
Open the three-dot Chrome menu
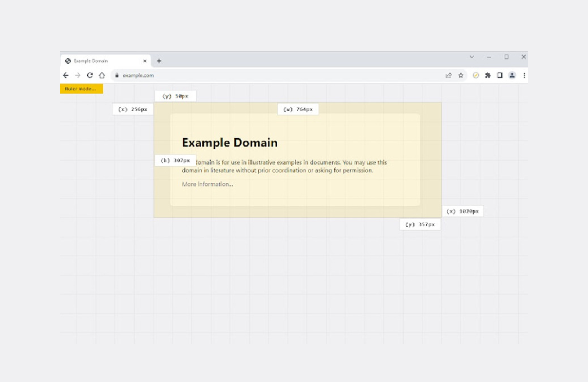pyautogui.click(x=524, y=75)
